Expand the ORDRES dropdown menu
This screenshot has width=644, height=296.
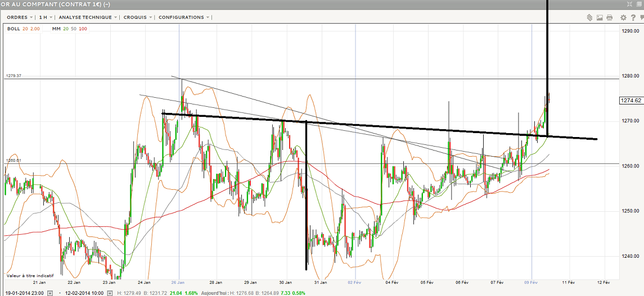click(x=20, y=17)
